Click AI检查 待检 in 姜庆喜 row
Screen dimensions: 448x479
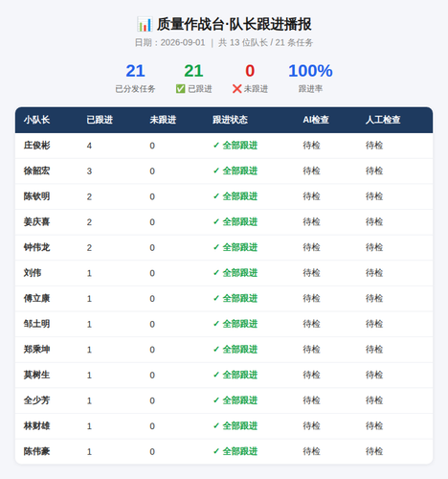[x=311, y=222]
